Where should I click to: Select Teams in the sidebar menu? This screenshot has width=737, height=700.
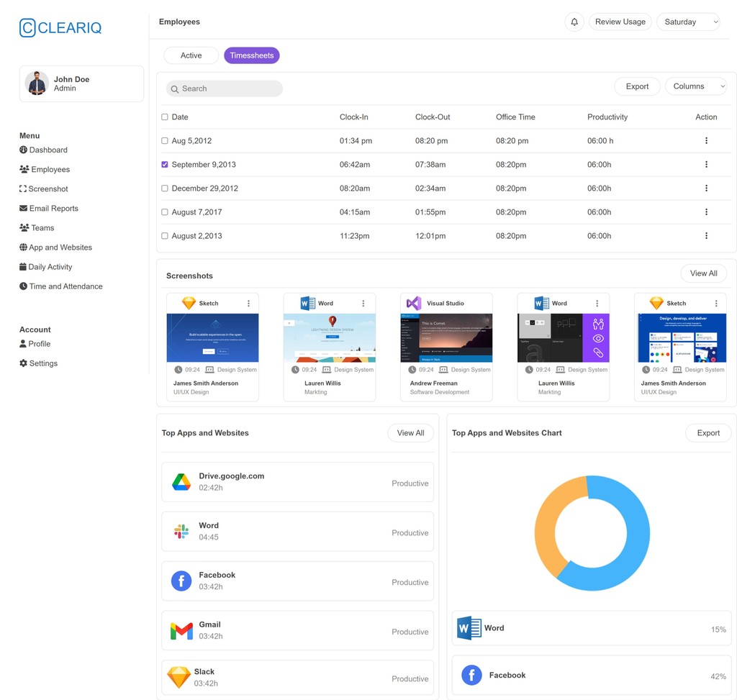coord(37,228)
